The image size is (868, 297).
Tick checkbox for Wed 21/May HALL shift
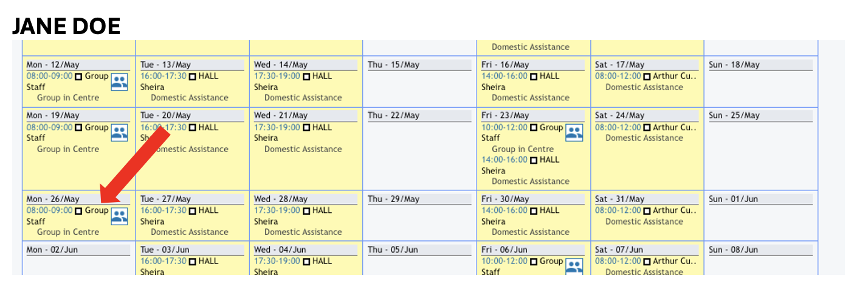pos(306,128)
